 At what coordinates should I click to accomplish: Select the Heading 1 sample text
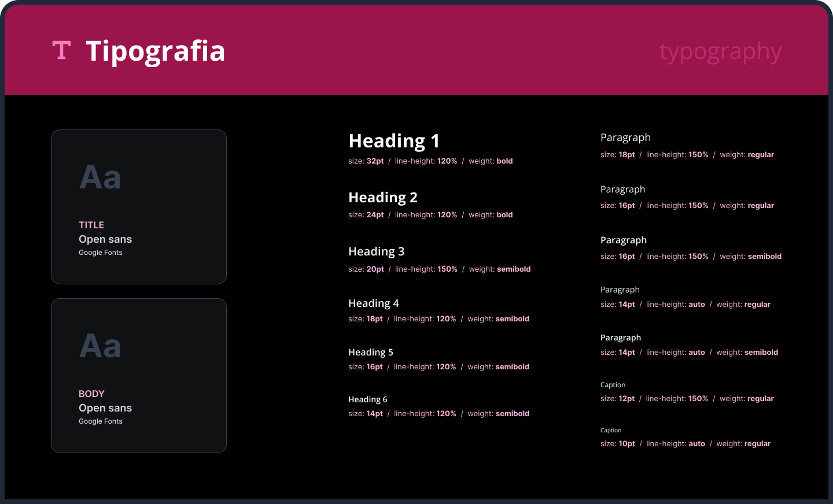click(394, 141)
